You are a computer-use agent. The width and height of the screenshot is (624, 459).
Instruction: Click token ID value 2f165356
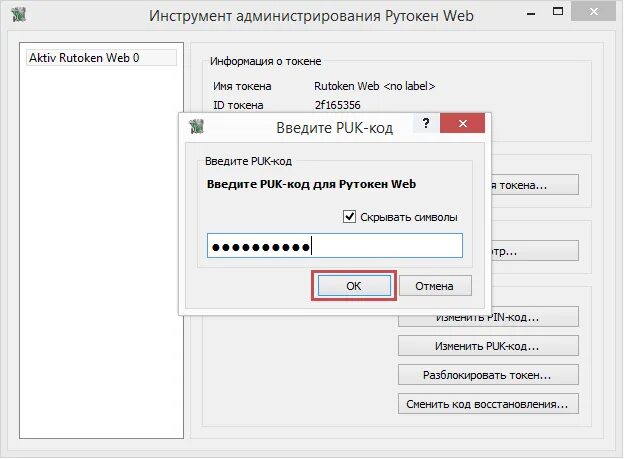pos(337,105)
